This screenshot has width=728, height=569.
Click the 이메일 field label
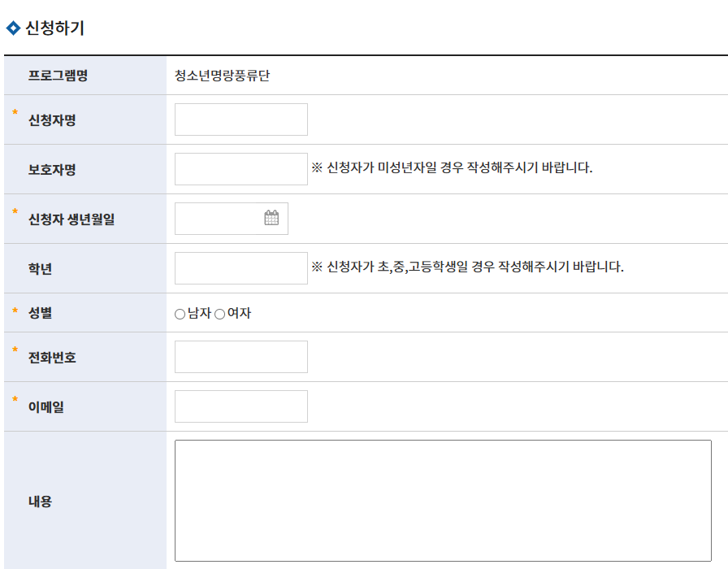[46, 407]
